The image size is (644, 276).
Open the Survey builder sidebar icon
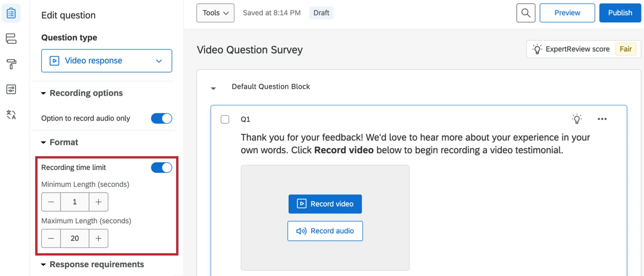11,13
